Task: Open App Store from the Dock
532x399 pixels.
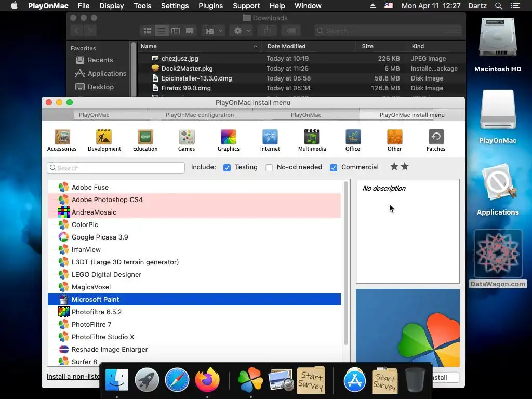Action: pos(354,380)
